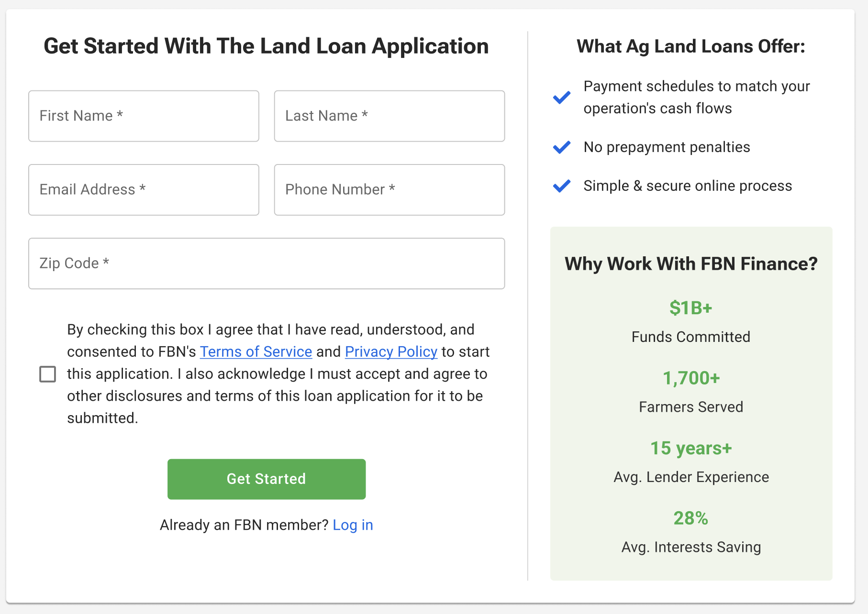Click the What Ag Land Loans Offer heading
The height and width of the screenshot is (614, 868).
(690, 46)
